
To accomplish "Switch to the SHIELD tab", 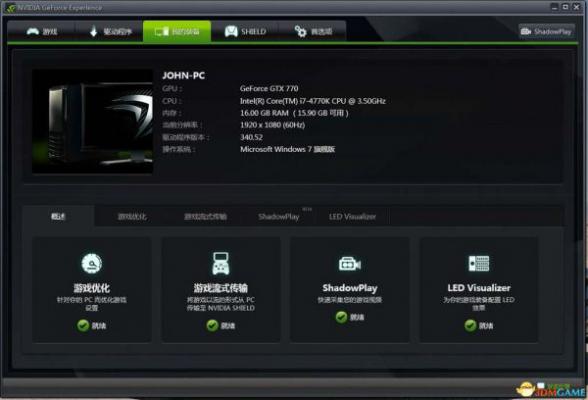I will coord(245,31).
